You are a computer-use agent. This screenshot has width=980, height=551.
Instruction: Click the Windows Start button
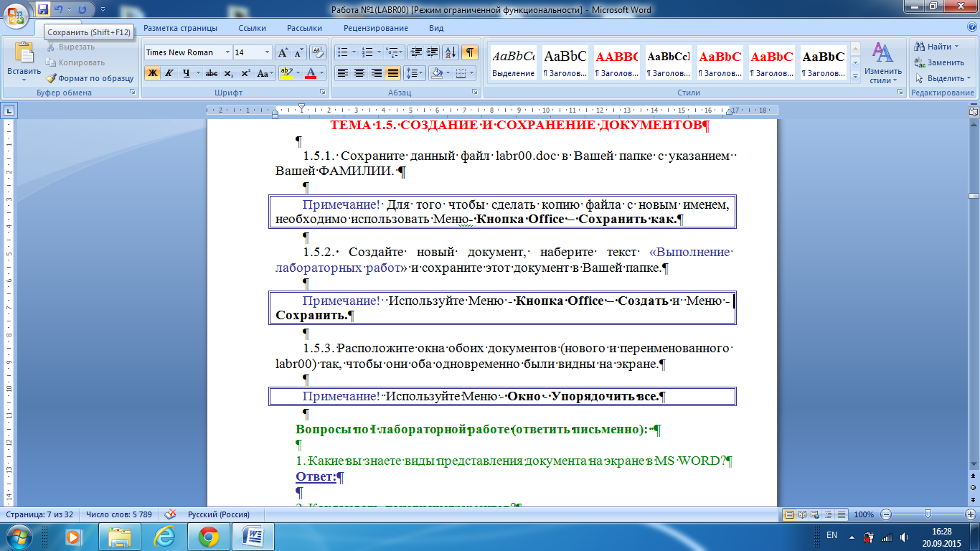(19, 536)
